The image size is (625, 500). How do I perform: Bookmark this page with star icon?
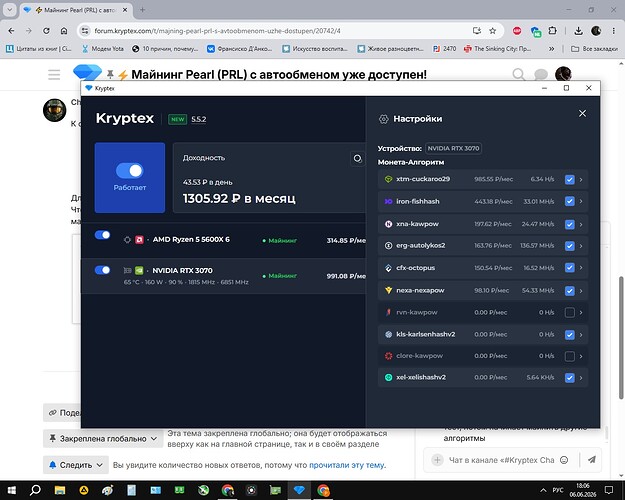493,31
